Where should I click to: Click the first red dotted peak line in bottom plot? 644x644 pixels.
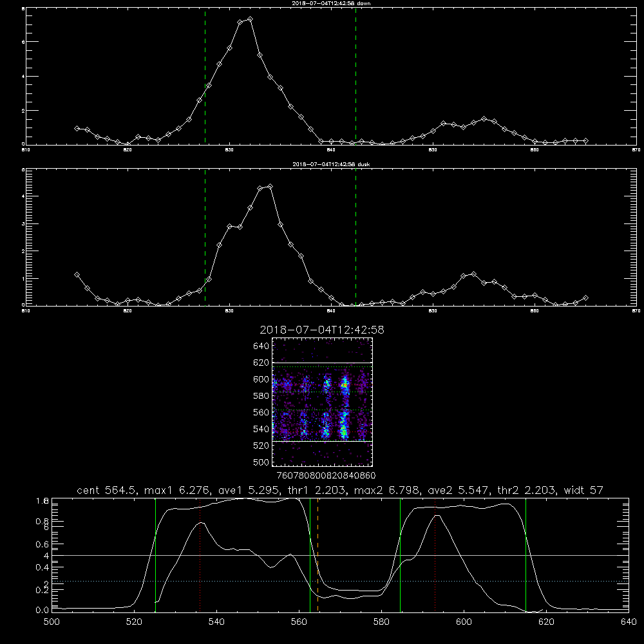(200, 555)
